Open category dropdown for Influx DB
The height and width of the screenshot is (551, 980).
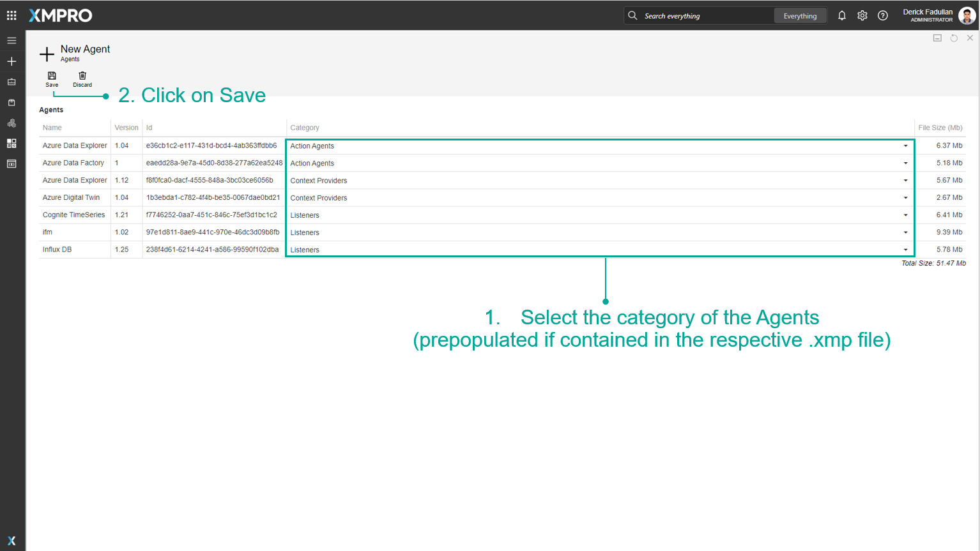pos(905,250)
